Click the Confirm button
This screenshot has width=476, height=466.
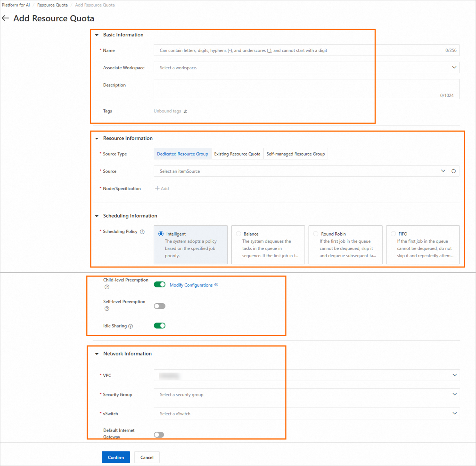click(116, 457)
